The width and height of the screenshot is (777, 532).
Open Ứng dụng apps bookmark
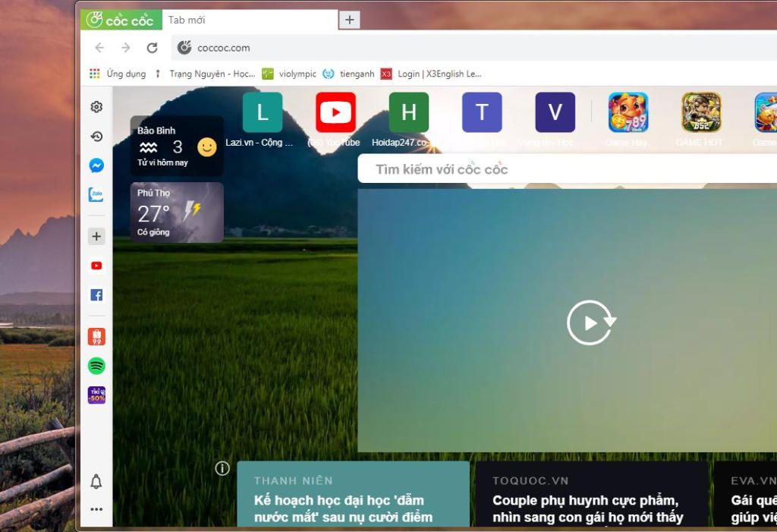click(118, 74)
